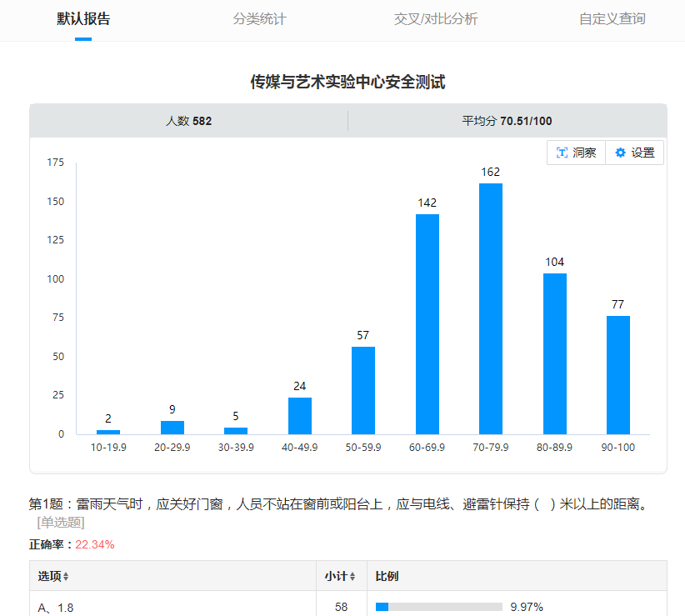Open chart 设置 via gear icon
Viewport: 685px width, 616px height.
620,153
